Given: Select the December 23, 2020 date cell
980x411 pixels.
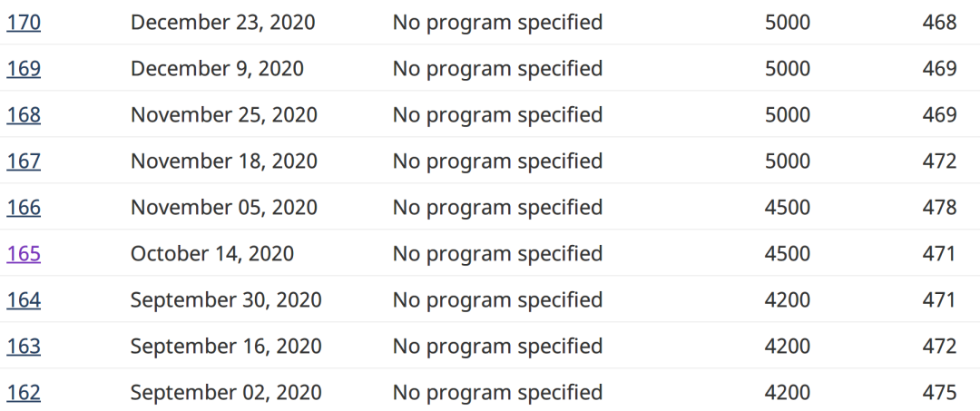Looking at the screenshot, I should (222, 23).
